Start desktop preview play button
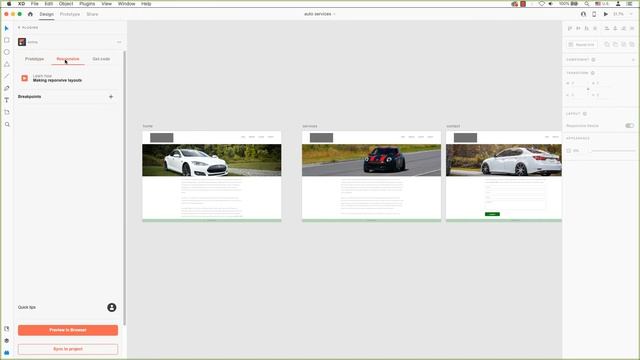 click(x=605, y=14)
